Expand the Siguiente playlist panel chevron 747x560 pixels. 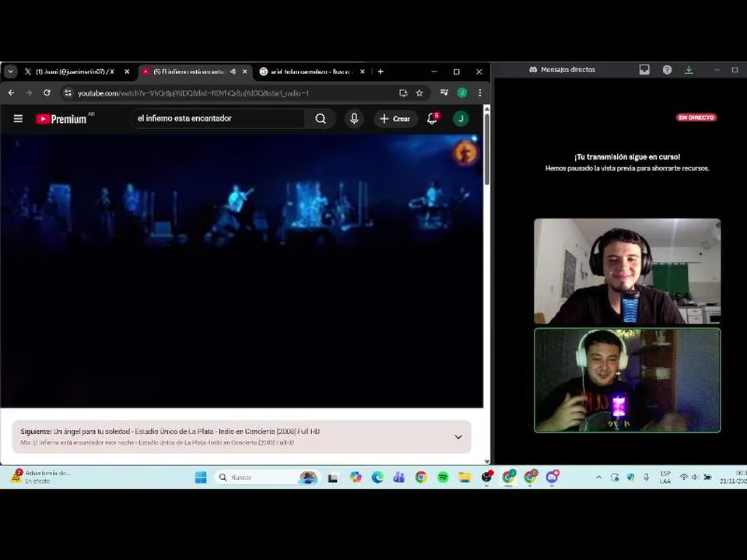coord(458,436)
